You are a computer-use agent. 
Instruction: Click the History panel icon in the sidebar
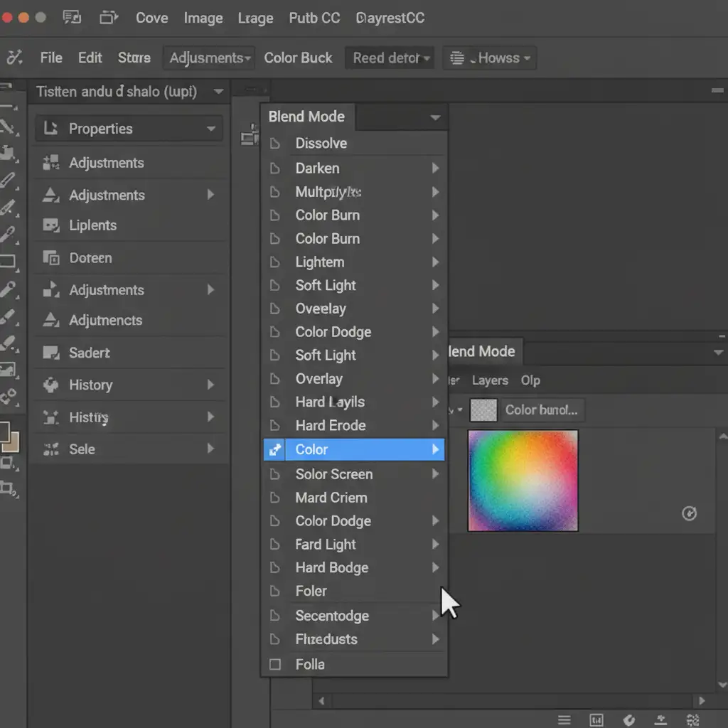(50, 385)
